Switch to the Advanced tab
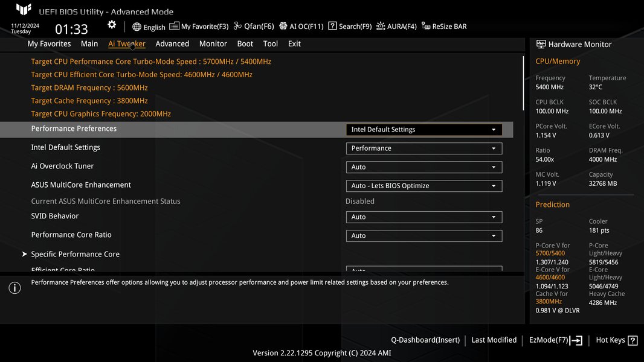The image size is (644, 362). pos(172,43)
